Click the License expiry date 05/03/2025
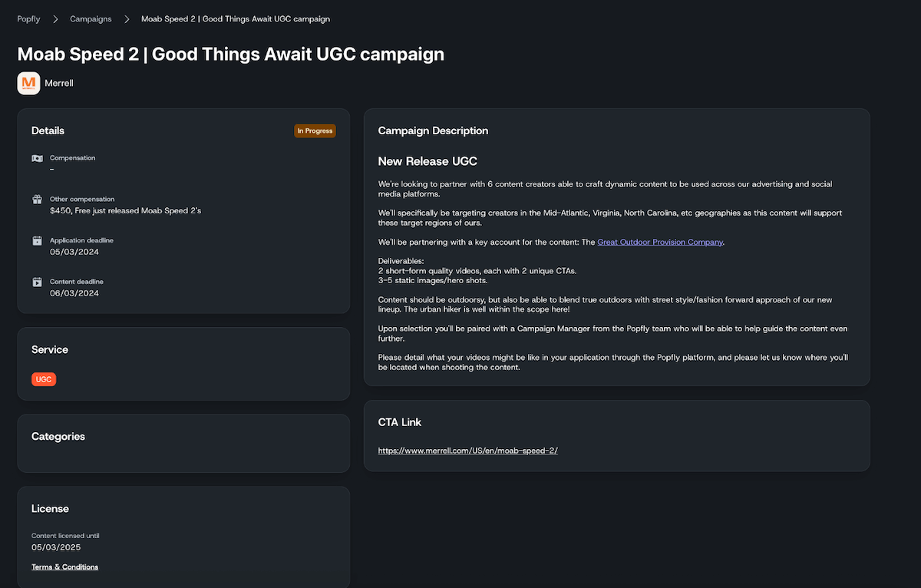The height and width of the screenshot is (588, 921). coord(56,547)
